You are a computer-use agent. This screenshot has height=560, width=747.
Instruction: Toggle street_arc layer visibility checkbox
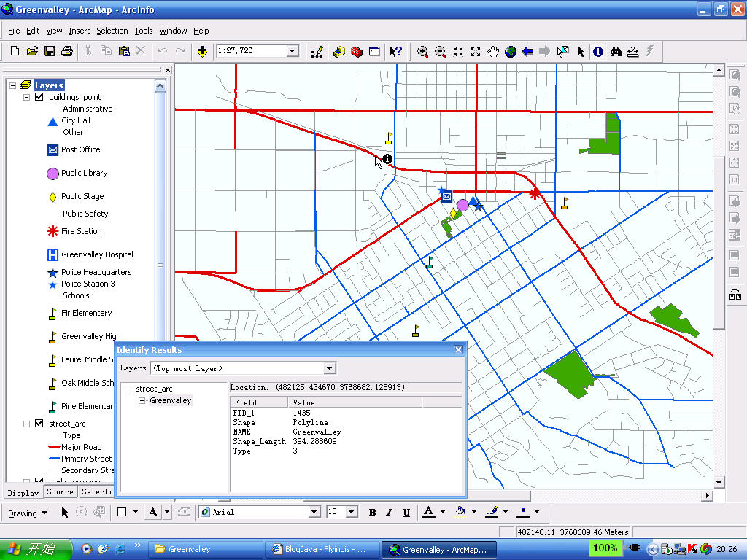(39, 424)
